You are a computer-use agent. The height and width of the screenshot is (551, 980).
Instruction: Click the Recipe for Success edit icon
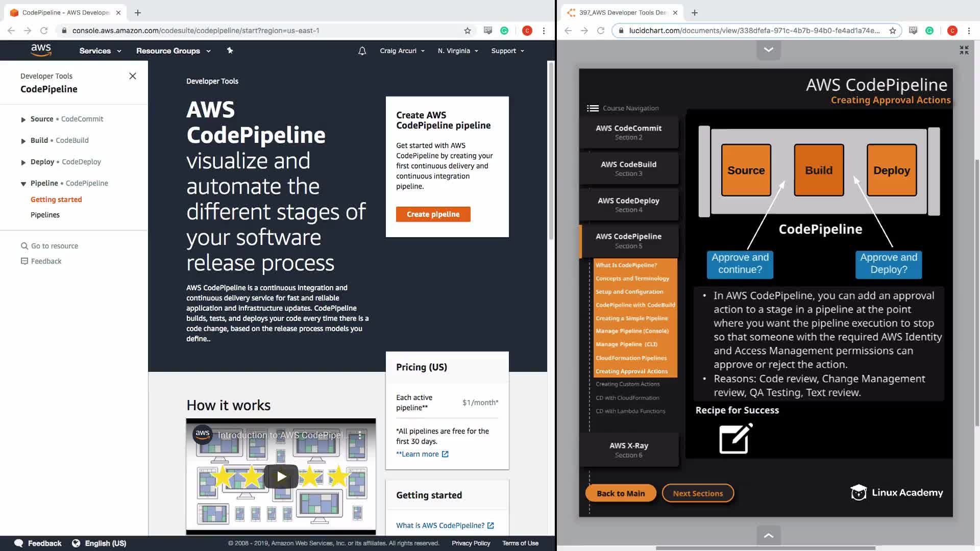pos(735,438)
